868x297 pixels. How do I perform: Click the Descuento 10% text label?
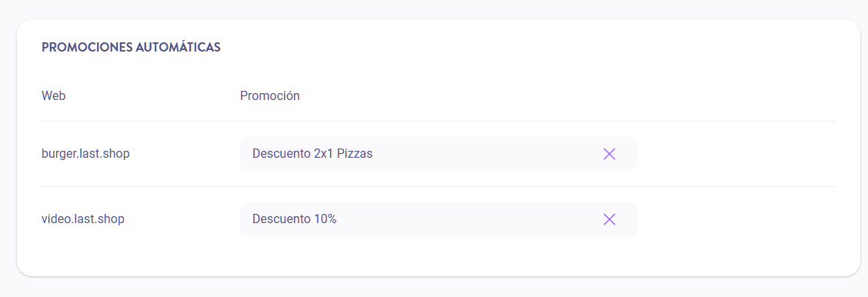(x=295, y=219)
